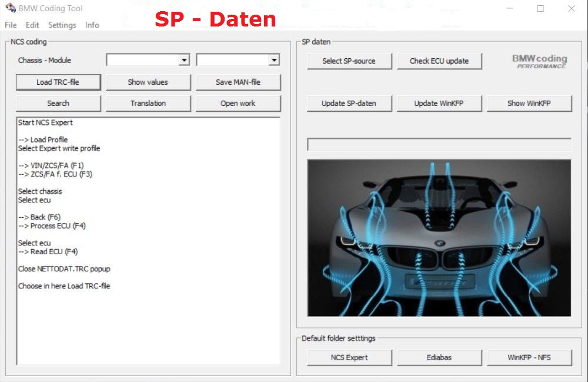Screen dimensions: 588x382
Task: Open the File menu
Action: click(11, 25)
